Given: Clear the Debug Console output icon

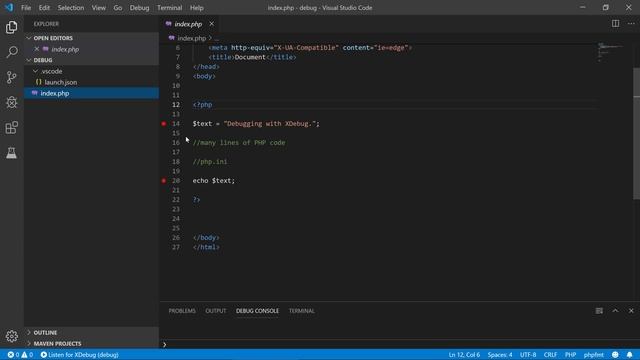Looking at the screenshot, I should [599, 311].
